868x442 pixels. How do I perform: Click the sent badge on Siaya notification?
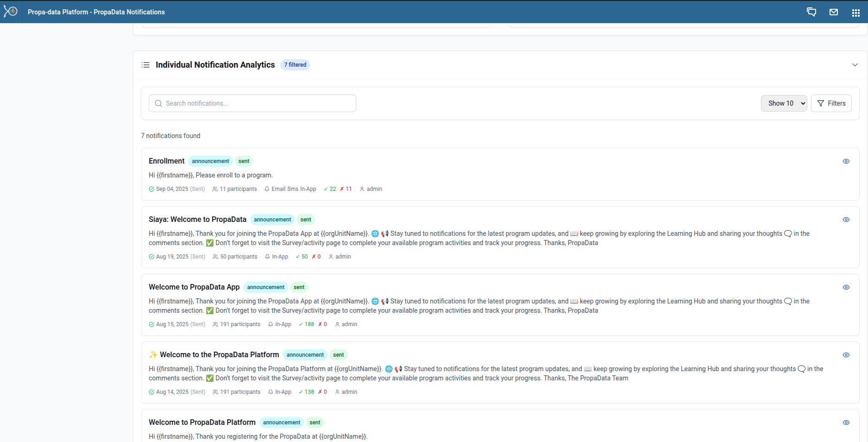point(305,219)
